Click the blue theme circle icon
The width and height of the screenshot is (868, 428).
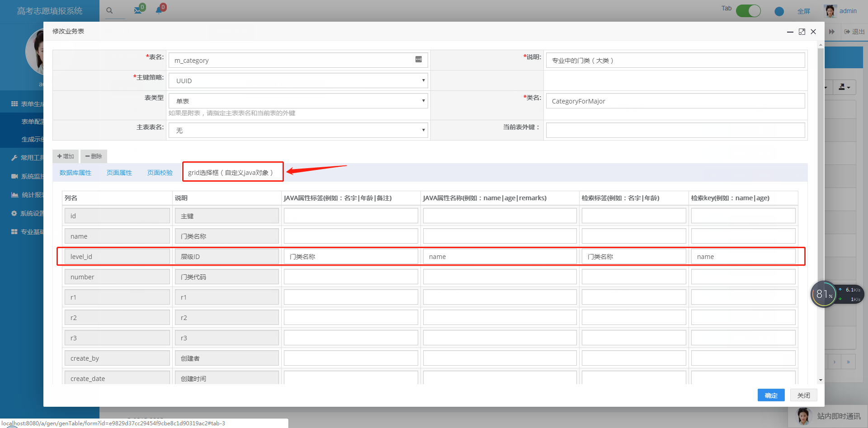(x=779, y=11)
